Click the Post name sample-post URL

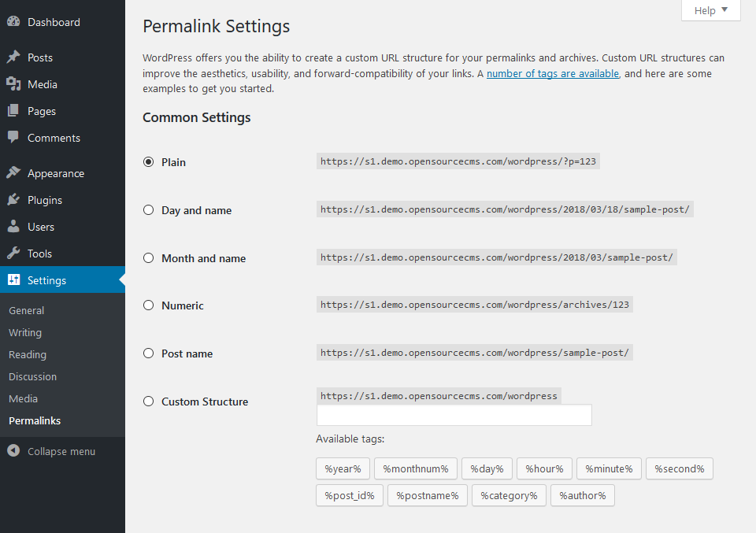[474, 353]
